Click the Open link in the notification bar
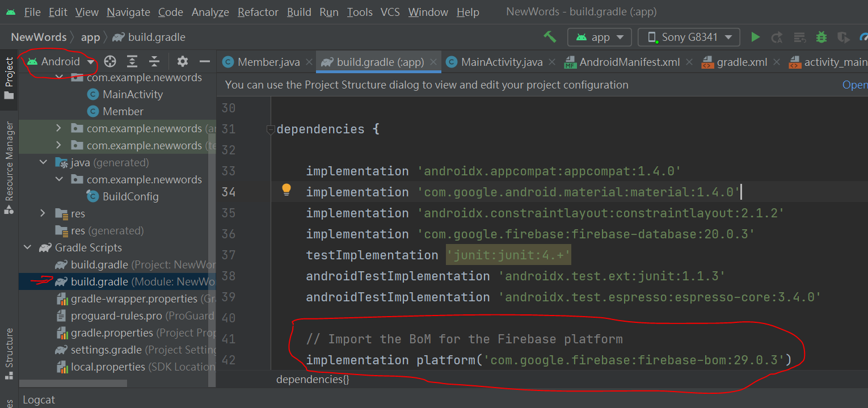 click(855, 85)
